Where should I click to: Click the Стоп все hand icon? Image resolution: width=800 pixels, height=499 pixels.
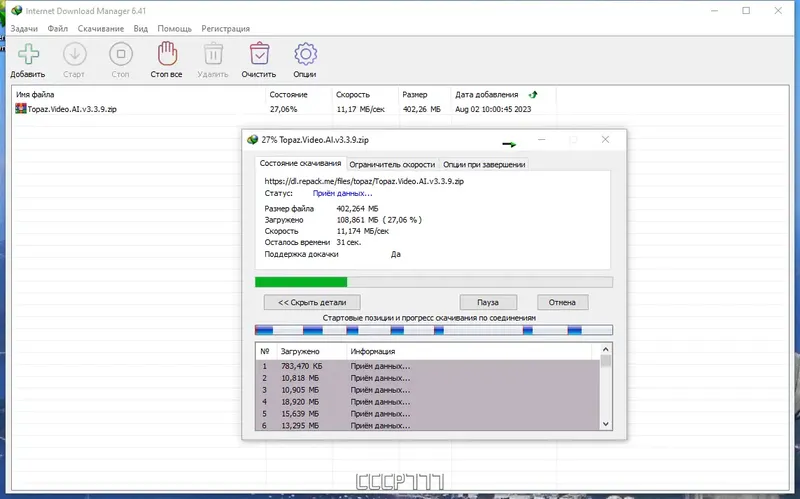point(167,54)
